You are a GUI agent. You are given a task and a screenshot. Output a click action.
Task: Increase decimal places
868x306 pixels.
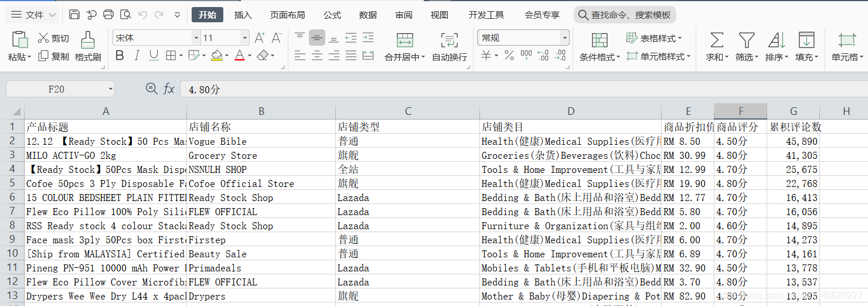click(543, 56)
